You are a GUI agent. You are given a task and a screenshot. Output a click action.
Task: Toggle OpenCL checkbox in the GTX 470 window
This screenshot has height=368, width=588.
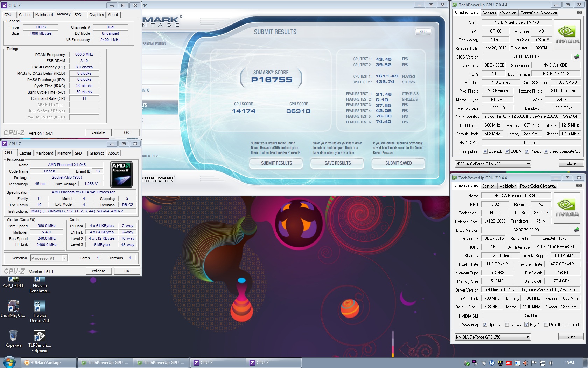click(x=485, y=151)
